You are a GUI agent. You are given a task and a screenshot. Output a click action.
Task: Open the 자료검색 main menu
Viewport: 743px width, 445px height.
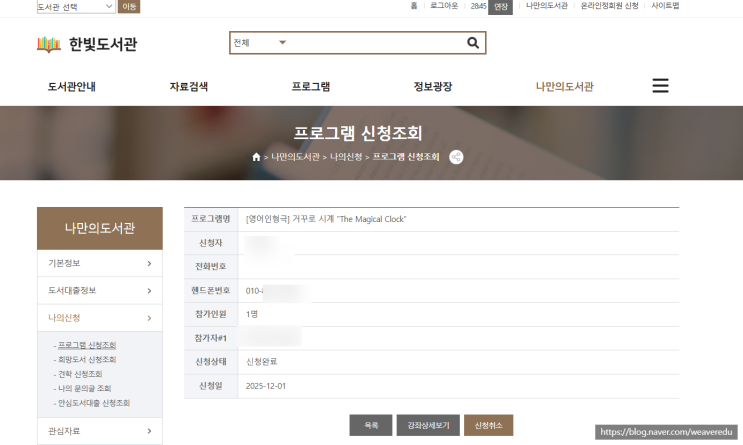[x=189, y=87]
